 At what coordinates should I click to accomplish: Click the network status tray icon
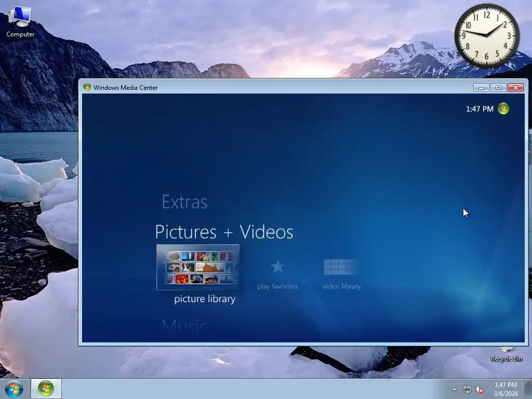[x=467, y=390]
